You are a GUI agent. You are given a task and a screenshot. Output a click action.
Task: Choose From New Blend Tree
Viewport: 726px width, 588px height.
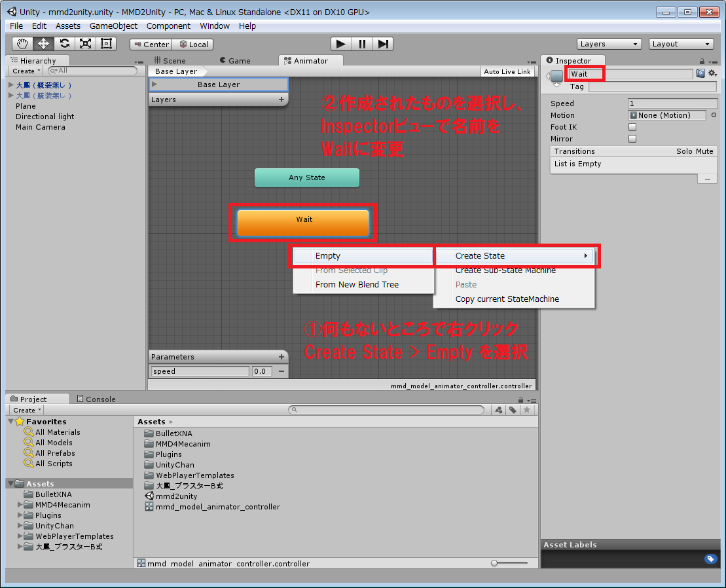pos(357,285)
